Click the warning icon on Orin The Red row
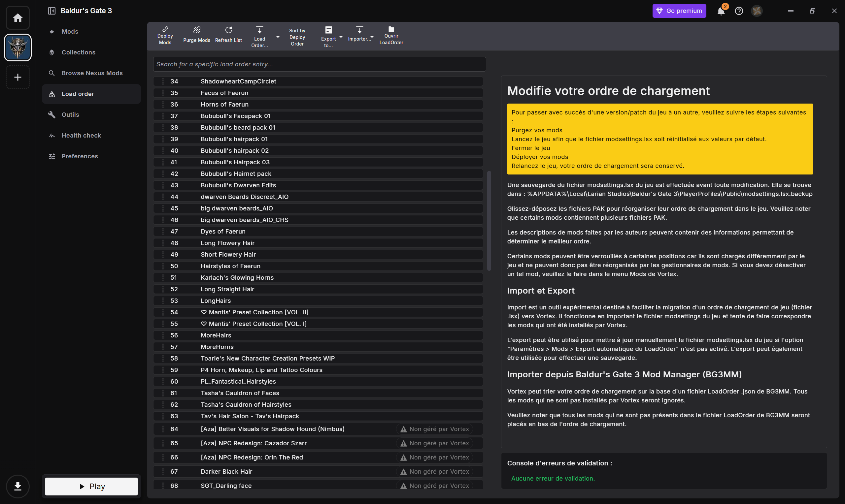Viewport: 845px width, 504px height. click(x=403, y=458)
